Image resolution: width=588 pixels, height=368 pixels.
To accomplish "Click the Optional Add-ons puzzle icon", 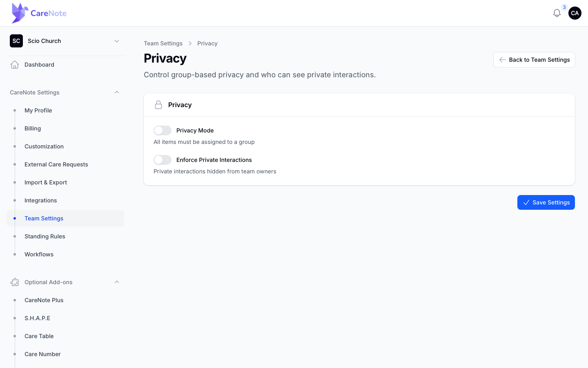I will point(15,282).
